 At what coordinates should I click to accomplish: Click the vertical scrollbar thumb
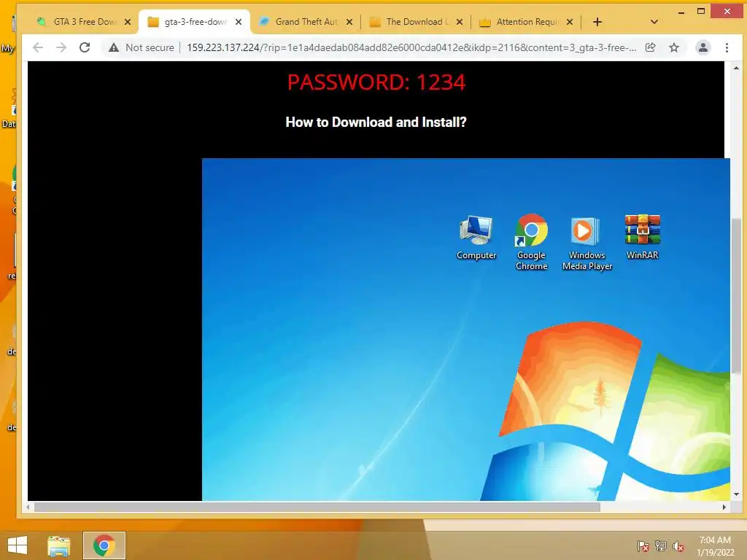pos(736,295)
